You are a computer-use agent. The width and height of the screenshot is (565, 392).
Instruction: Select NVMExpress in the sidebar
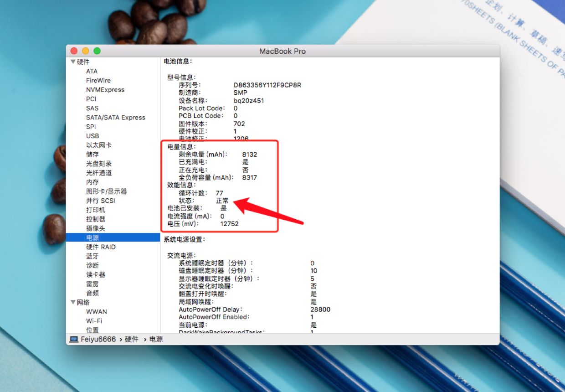105,90
